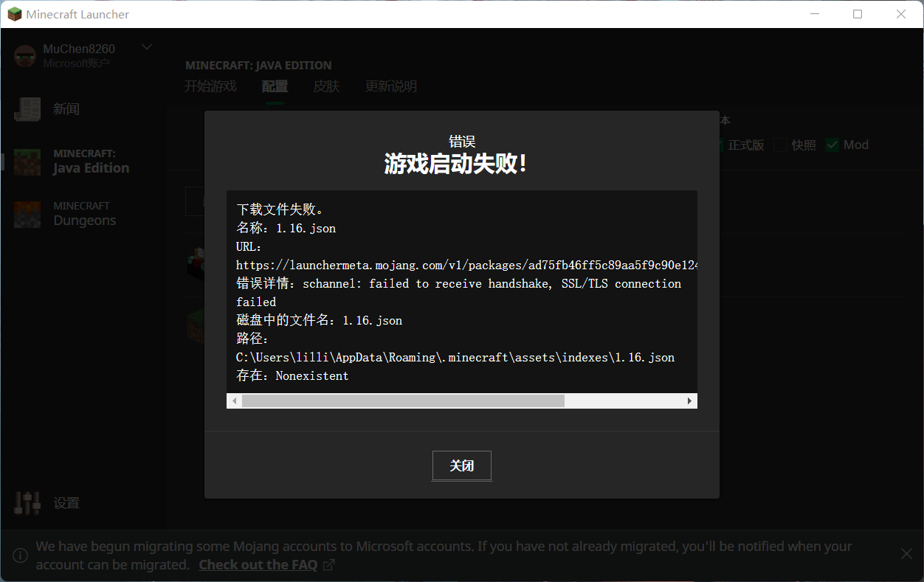This screenshot has height=582, width=924.
Task: Click the user avatar icon for MuChen8260
Action: click(x=25, y=56)
